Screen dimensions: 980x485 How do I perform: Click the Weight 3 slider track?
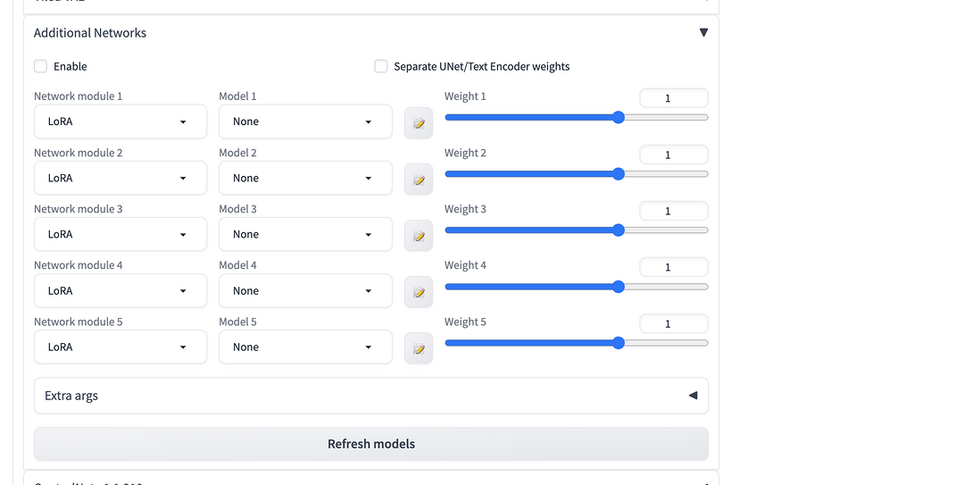[x=536, y=230]
